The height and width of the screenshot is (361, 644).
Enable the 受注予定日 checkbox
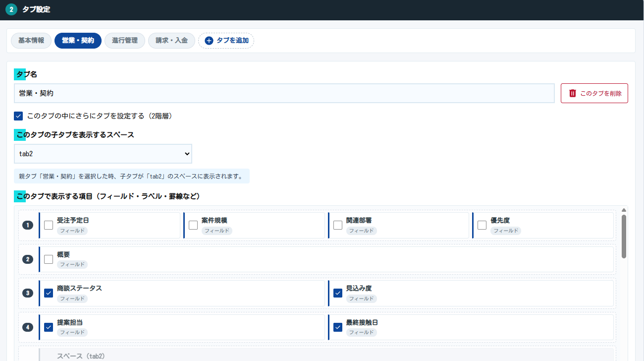click(x=49, y=225)
